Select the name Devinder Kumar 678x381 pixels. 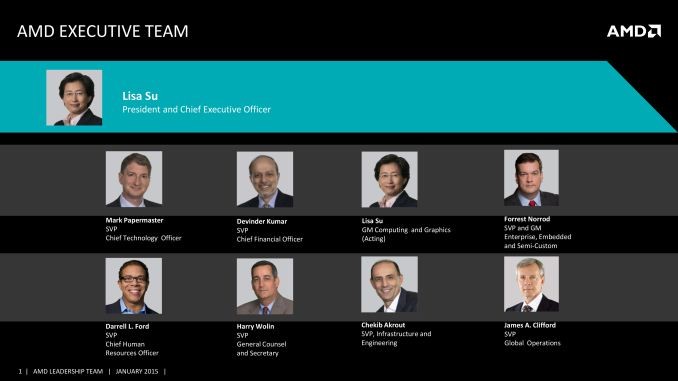pos(262,221)
